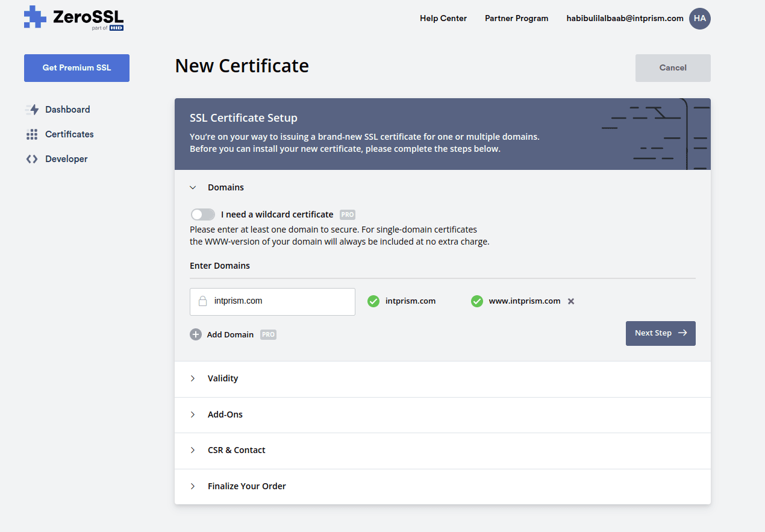Expand Finalize Your Order section
765x532 pixels.
246,486
